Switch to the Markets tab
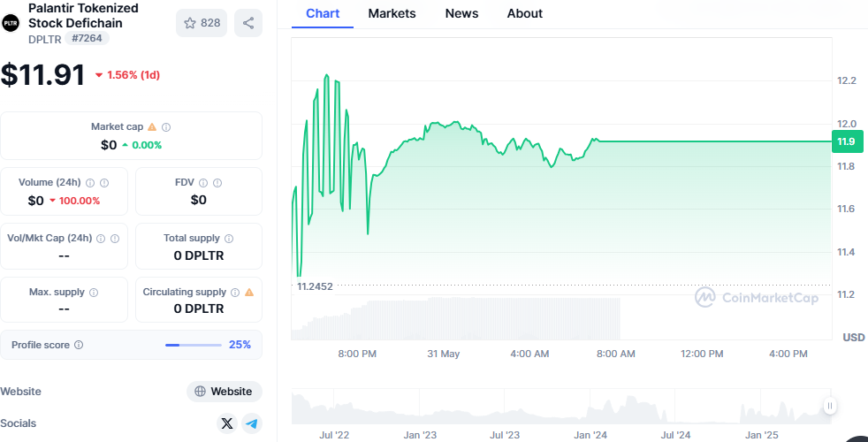The height and width of the screenshot is (442, 868). (x=392, y=13)
